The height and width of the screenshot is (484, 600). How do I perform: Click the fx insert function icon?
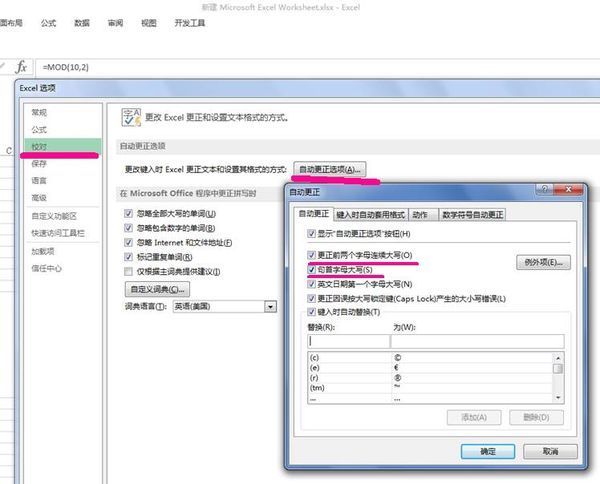(22, 66)
